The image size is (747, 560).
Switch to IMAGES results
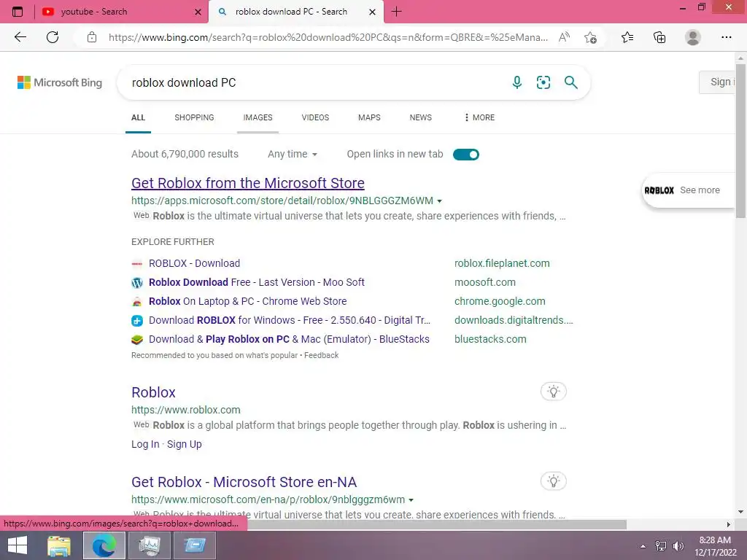coord(258,117)
